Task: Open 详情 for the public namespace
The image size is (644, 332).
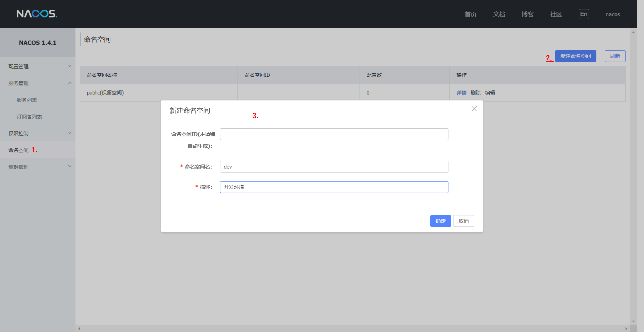Action: tap(461, 93)
